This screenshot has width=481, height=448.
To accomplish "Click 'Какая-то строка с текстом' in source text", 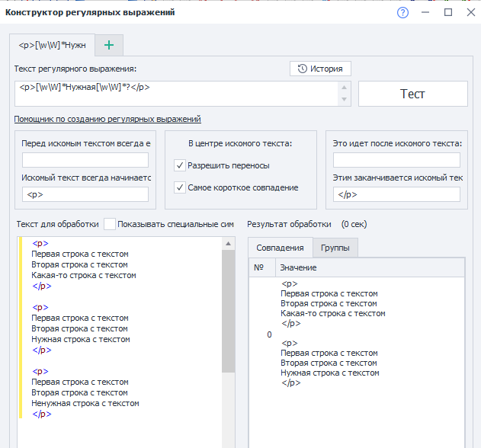I will (x=84, y=275).
